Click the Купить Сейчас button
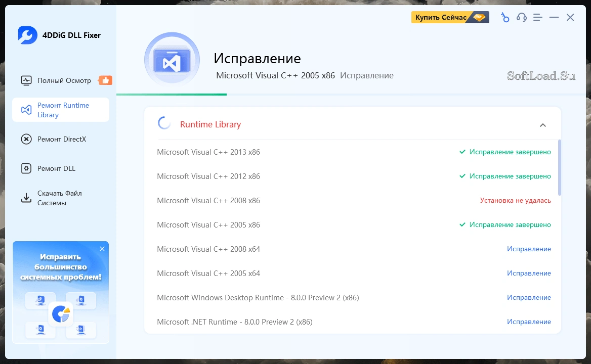The height and width of the screenshot is (364, 591). (450, 17)
